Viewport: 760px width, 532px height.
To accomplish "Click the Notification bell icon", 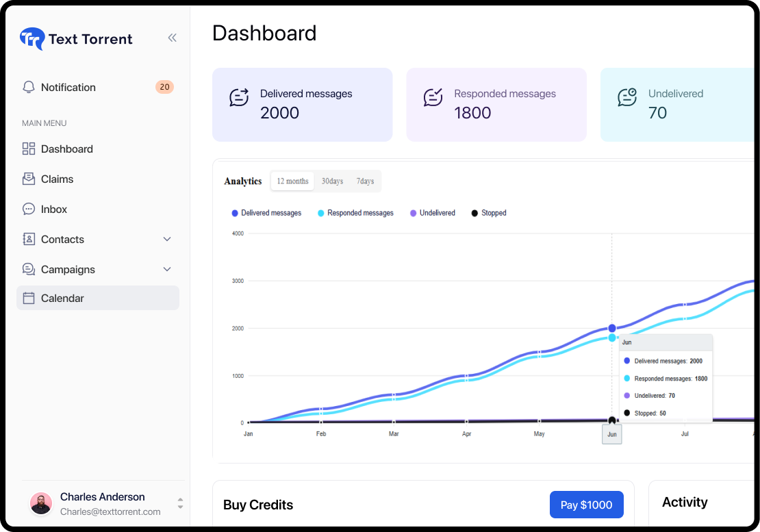I will pyautogui.click(x=29, y=87).
